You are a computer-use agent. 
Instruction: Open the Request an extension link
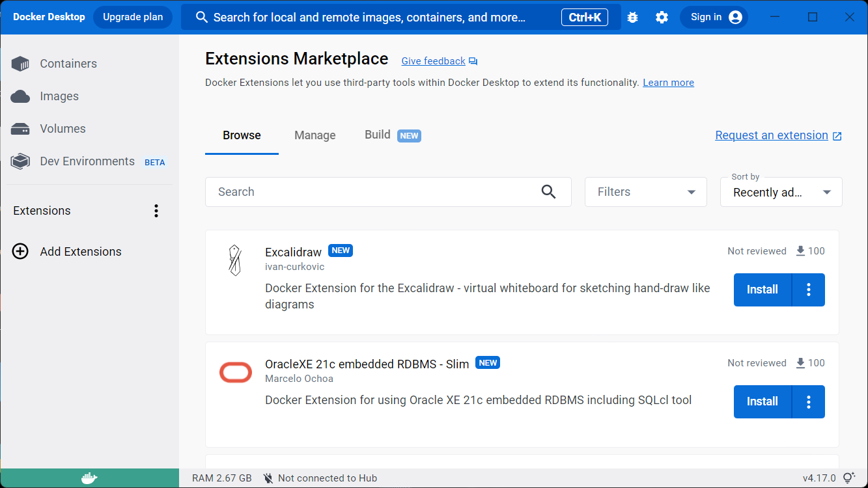[x=772, y=135]
